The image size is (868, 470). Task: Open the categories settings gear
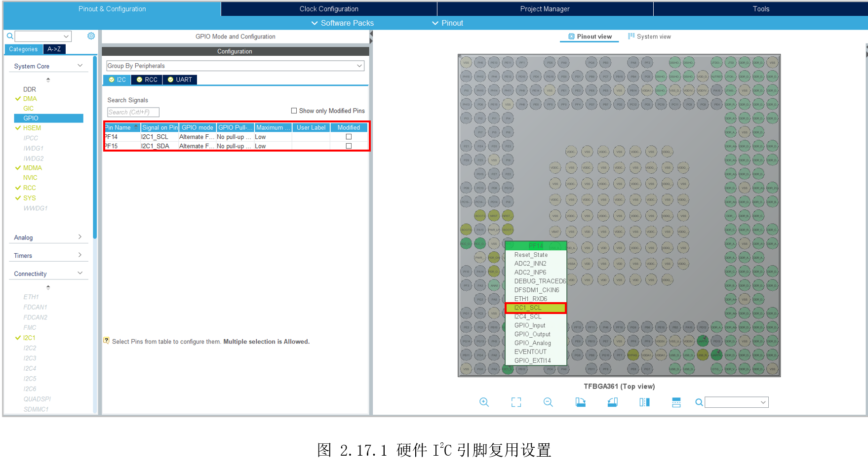coord(91,36)
